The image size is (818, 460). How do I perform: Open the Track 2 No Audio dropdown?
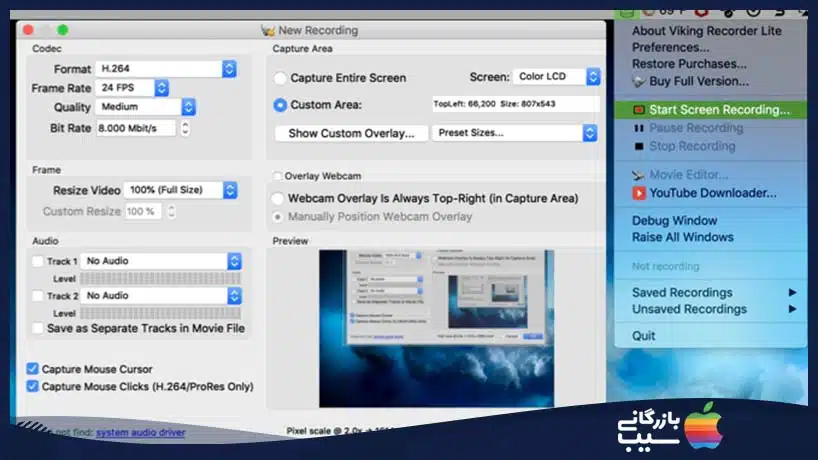click(161, 296)
